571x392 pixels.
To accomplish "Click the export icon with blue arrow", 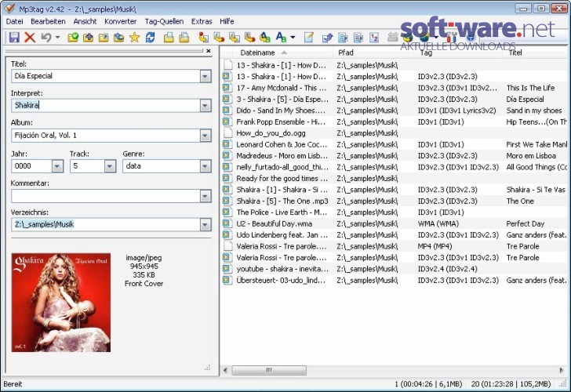I will [327, 37].
